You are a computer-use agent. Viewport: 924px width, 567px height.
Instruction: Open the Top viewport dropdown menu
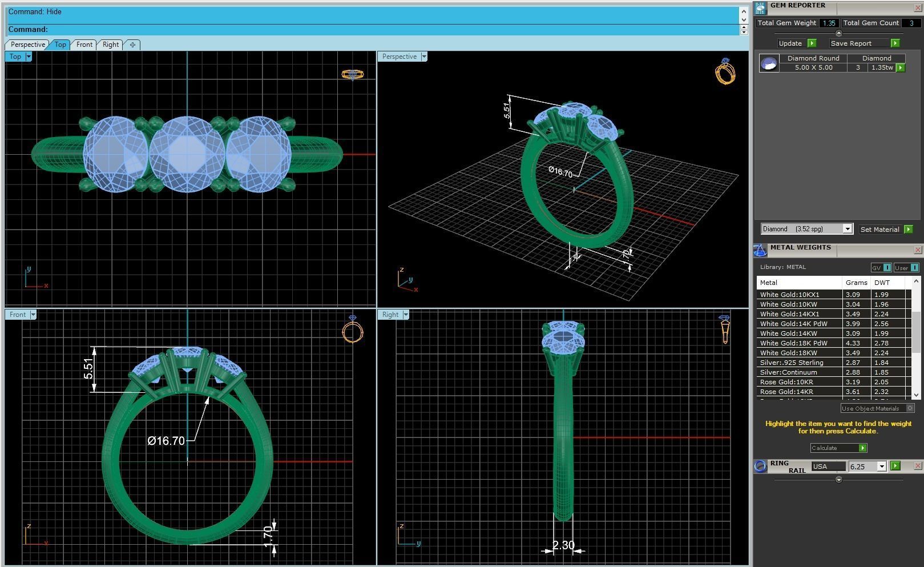click(x=29, y=57)
